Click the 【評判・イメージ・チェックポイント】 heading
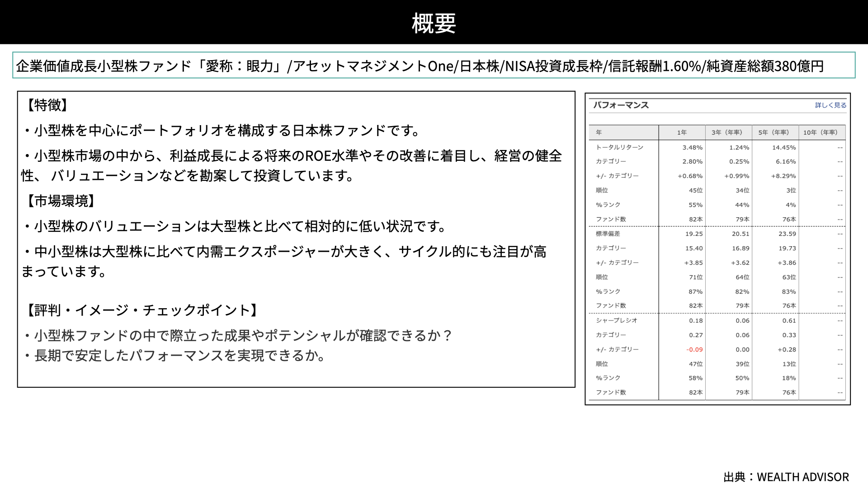868x488 pixels. (142, 310)
